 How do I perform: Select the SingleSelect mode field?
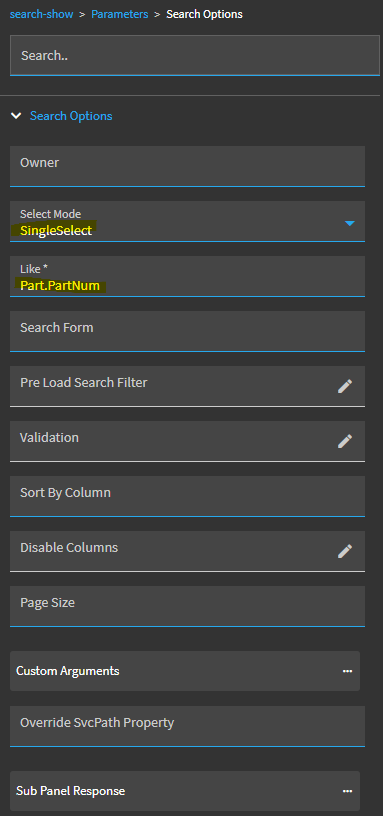pyautogui.click(x=187, y=221)
